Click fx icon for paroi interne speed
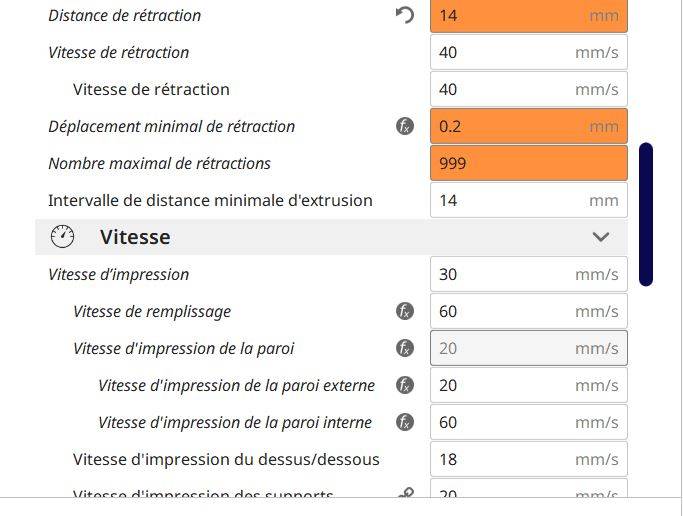This screenshot has height=516, width=683. coord(405,422)
